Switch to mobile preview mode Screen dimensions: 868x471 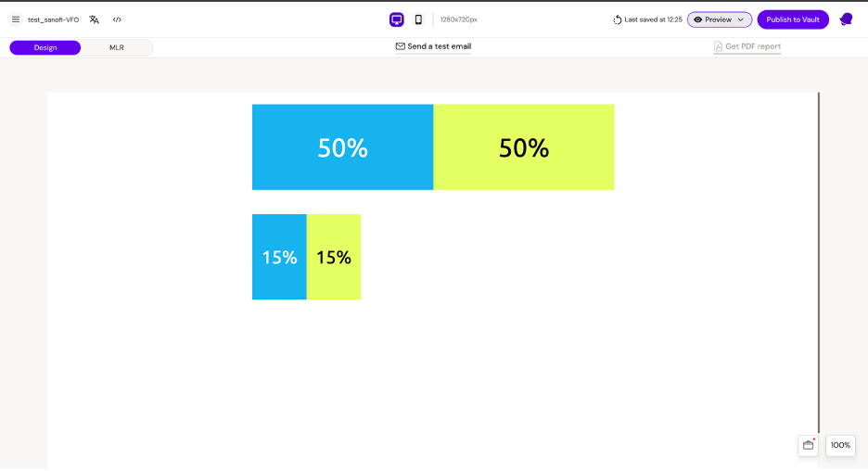pos(418,19)
